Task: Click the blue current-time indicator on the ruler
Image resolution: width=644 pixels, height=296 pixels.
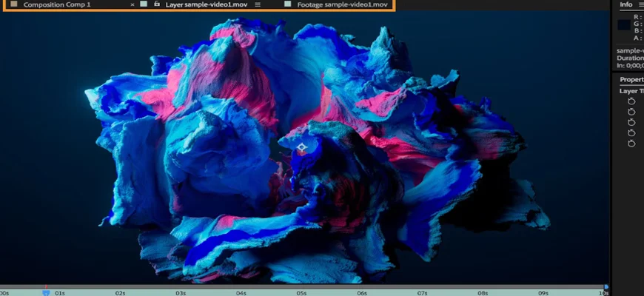Action: (46, 292)
